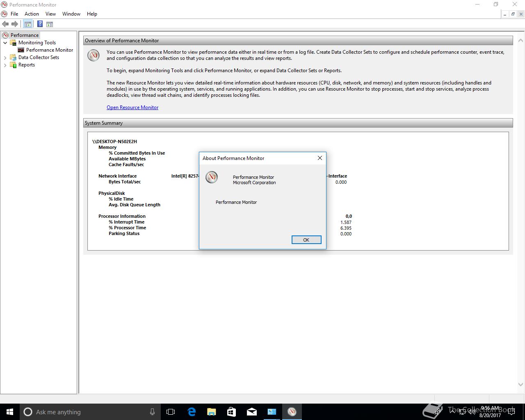This screenshot has width=525, height=420.
Task: Select Reports in the tree
Action: click(x=27, y=65)
